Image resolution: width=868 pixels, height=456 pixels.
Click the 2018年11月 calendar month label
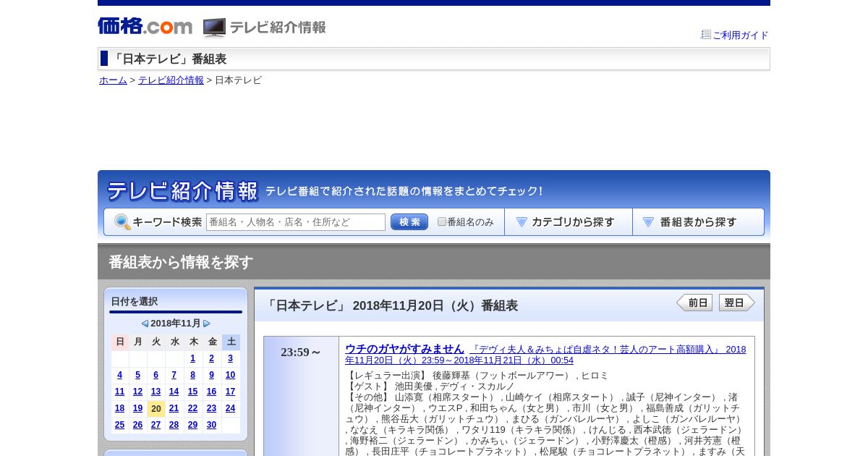click(176, 324)
